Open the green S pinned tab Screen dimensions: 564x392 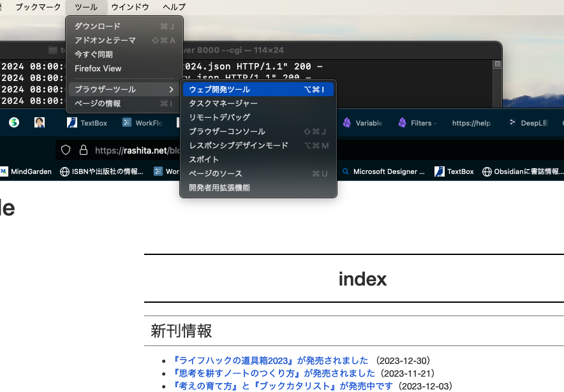(14, 122)
